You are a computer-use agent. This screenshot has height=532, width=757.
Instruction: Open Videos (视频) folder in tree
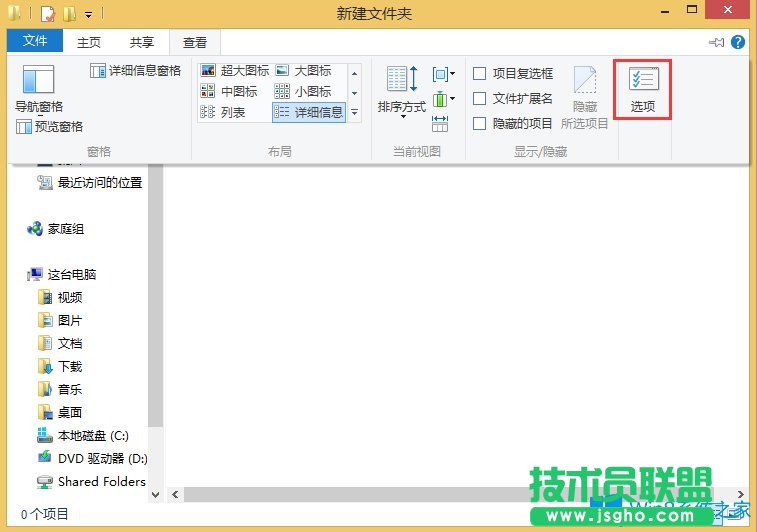(60, 297)
